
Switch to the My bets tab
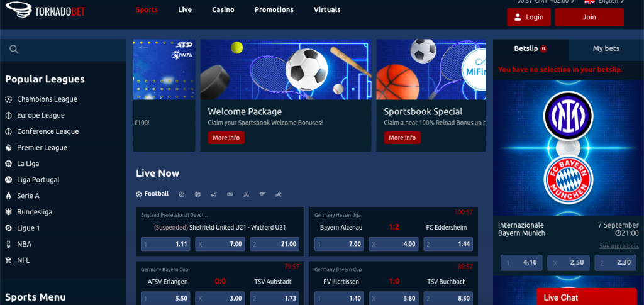606,48
